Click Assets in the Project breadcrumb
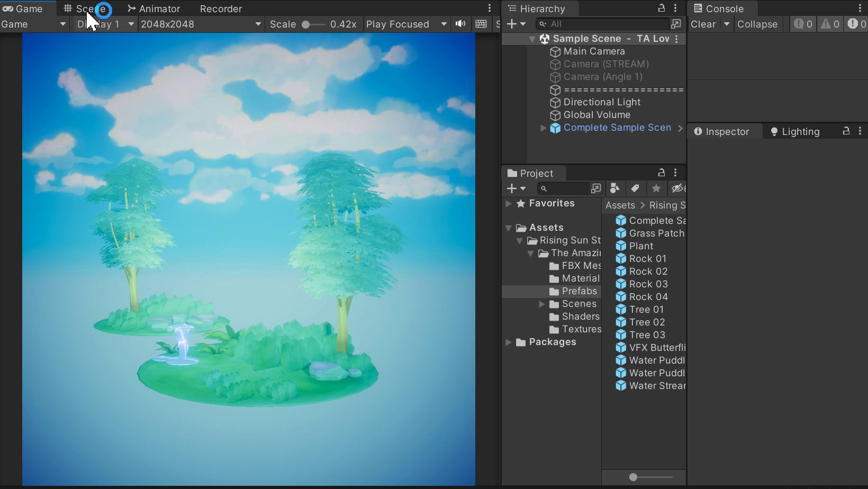Viewport: 868px width, 489px height. (x=620, y=205)
